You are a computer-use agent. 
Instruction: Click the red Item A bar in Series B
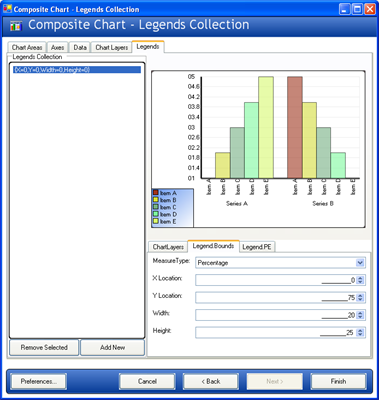point(295,127)
